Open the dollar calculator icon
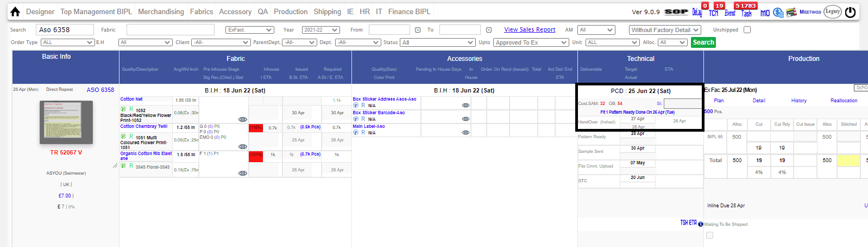The height and width of the screenshot is (247, 868). (x=778, y=12)
